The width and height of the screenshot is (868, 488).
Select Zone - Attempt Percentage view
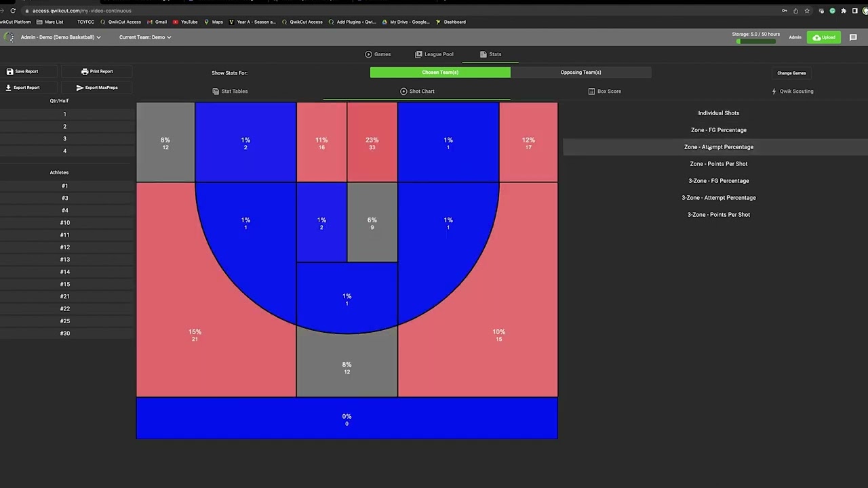(719, 147)
